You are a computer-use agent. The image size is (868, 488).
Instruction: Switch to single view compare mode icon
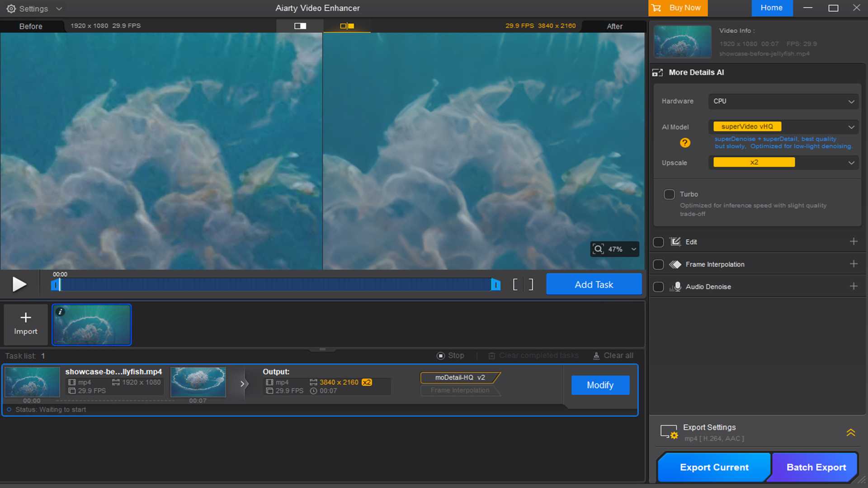(300, 26)
